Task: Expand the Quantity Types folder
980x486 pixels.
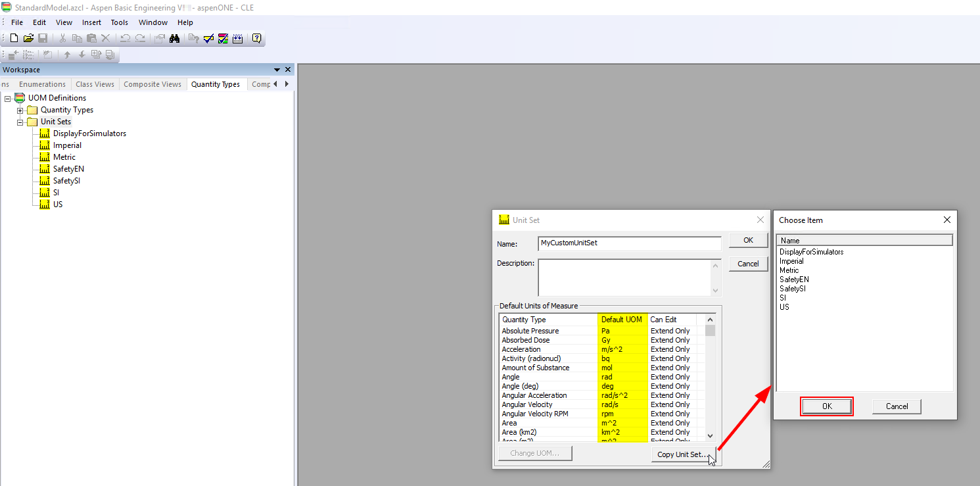Action: click(x=20, y=110)
